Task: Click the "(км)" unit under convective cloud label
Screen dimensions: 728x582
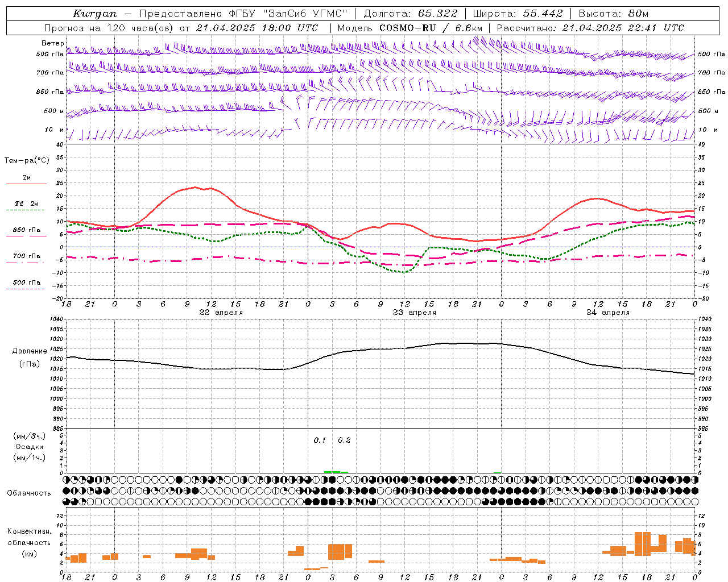Action: click(x=29, y=554)
